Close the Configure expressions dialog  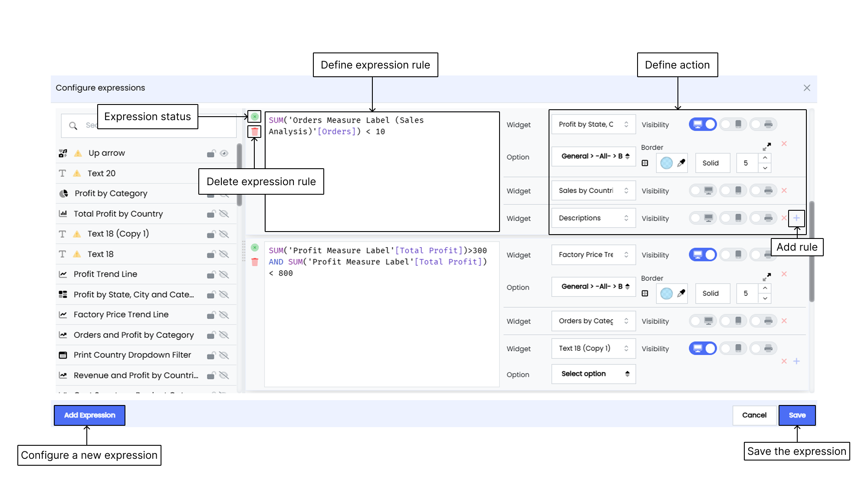[x=807, y=88]
